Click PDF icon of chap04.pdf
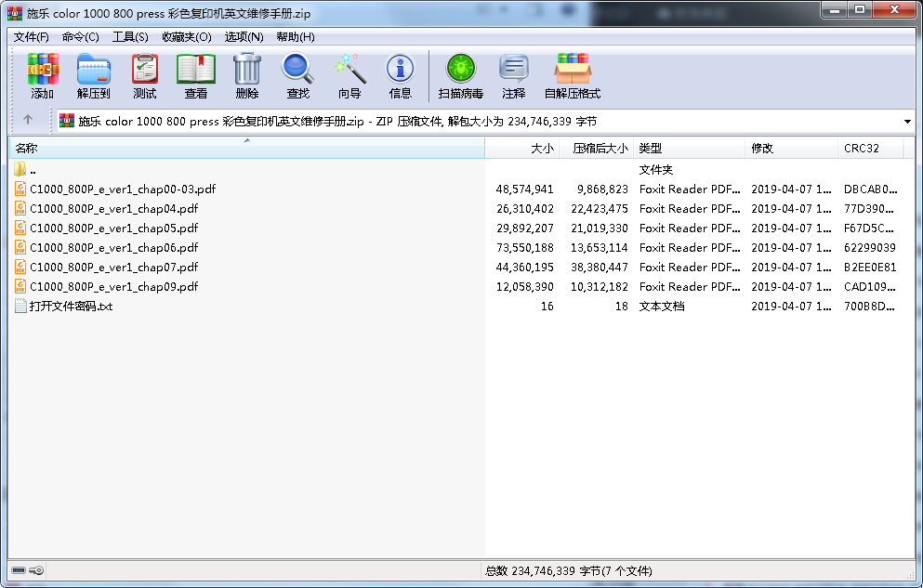 tap(20, 208)
